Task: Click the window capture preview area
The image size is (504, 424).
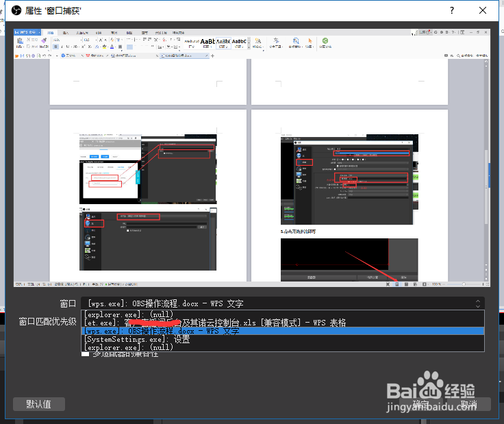Action: click(x=252, y=158)
